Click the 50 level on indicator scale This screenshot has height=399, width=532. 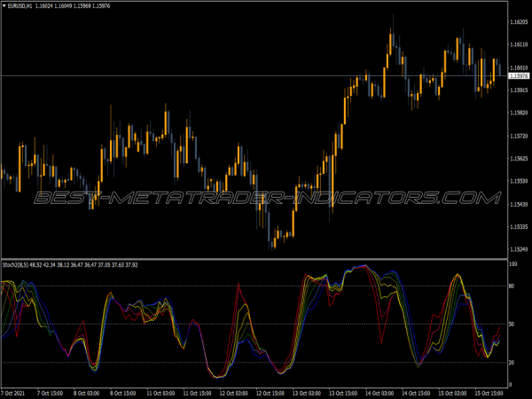point(512,325)
